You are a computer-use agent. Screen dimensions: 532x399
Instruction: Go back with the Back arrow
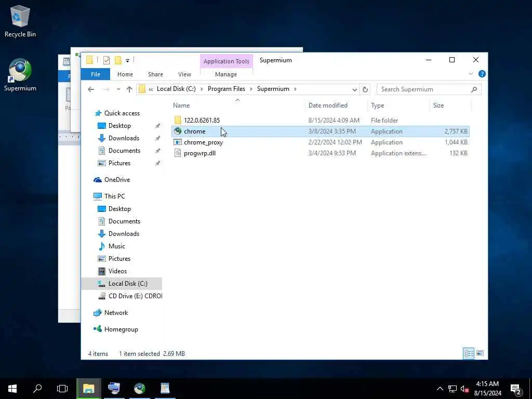[x=91, y=89]
